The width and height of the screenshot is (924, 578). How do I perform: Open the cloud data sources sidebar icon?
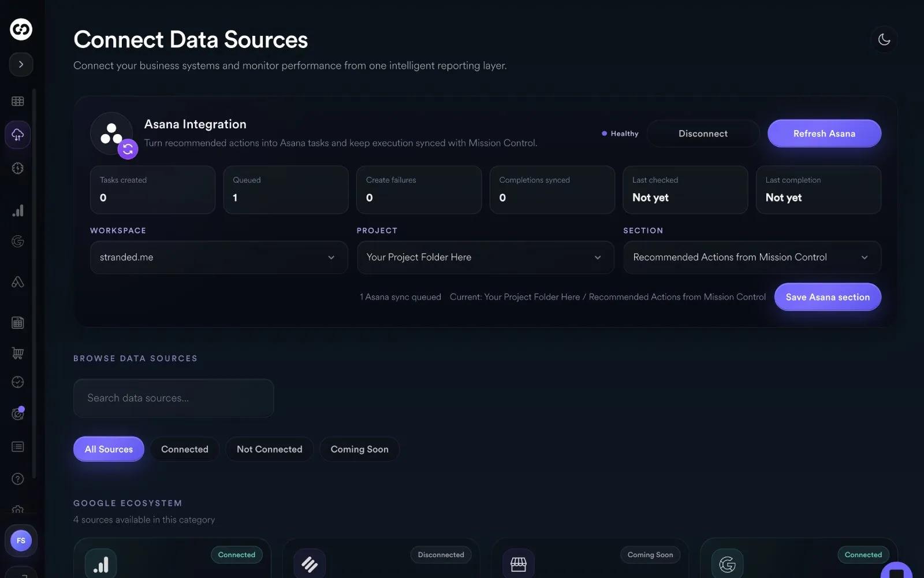coord(18,135)
